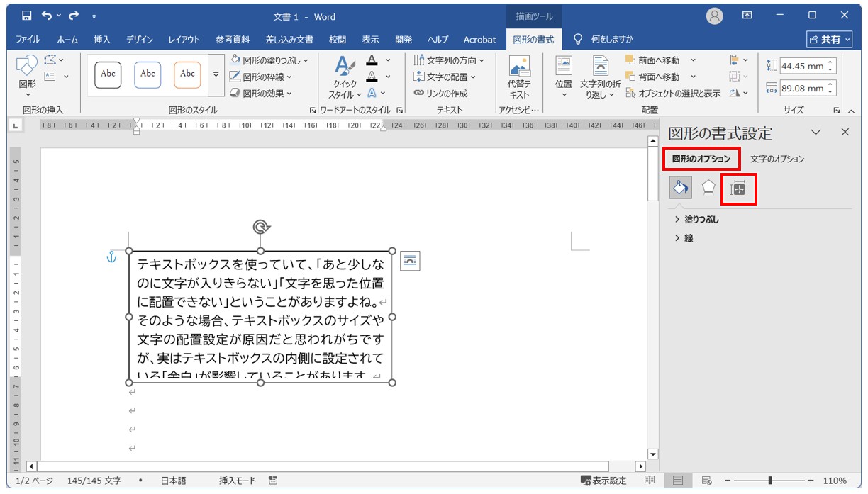868x494 pixels.
Task: Switch to the 挿入 tab
Action: click(x=102, y=40)
